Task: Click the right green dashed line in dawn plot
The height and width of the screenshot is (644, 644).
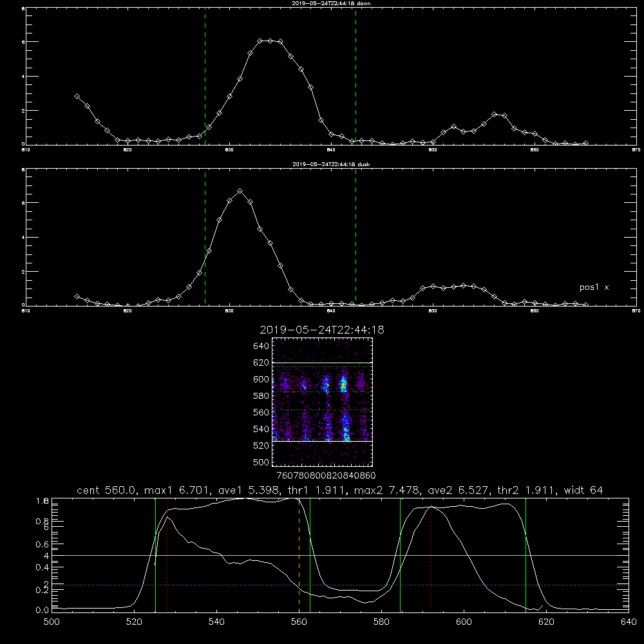Action: point(355,77)
